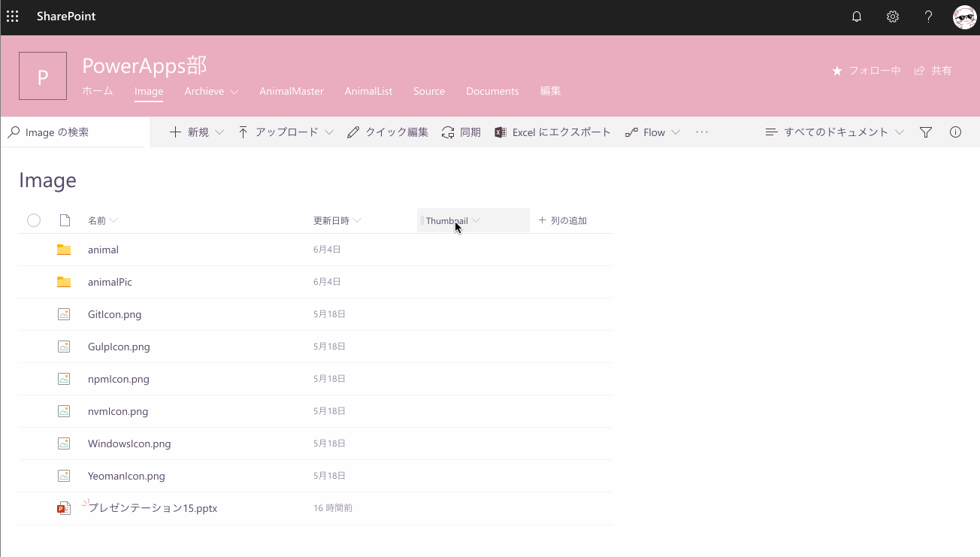Switch to the Documents tab
The image size is (980, 557).
(x=492, y=91)
